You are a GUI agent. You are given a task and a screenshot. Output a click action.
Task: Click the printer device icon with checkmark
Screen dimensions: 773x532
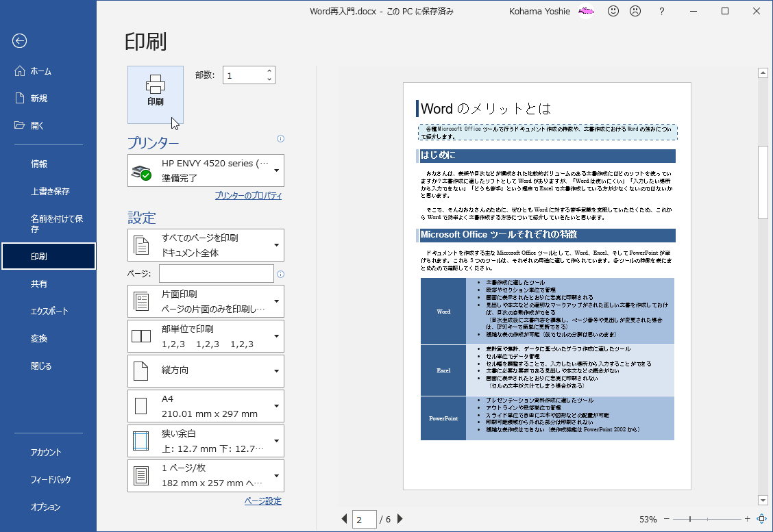pyautogui.click(x=141, y=173)
